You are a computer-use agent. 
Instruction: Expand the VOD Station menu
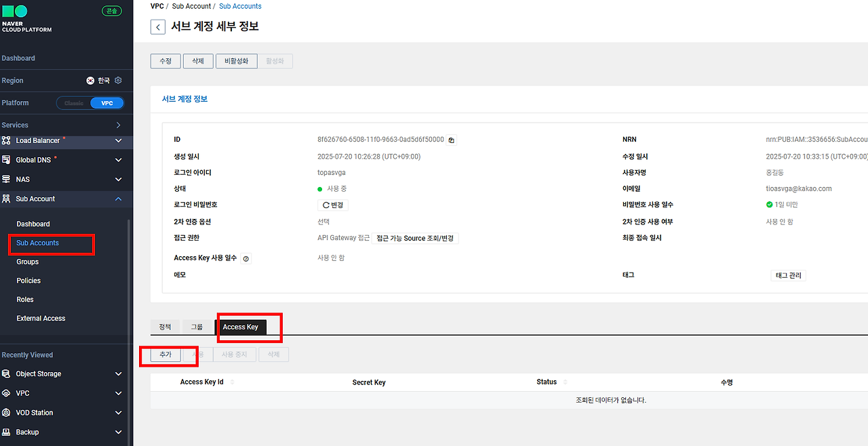(119, 413)
